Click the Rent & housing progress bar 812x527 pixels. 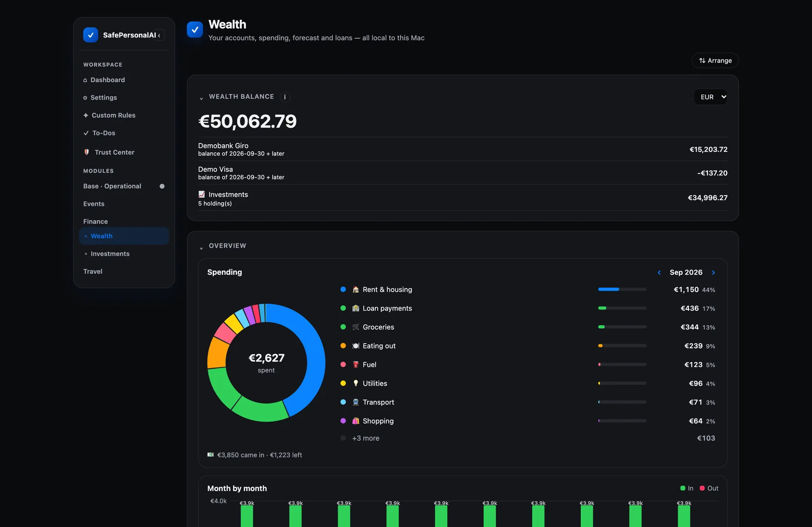coord(622,289)
